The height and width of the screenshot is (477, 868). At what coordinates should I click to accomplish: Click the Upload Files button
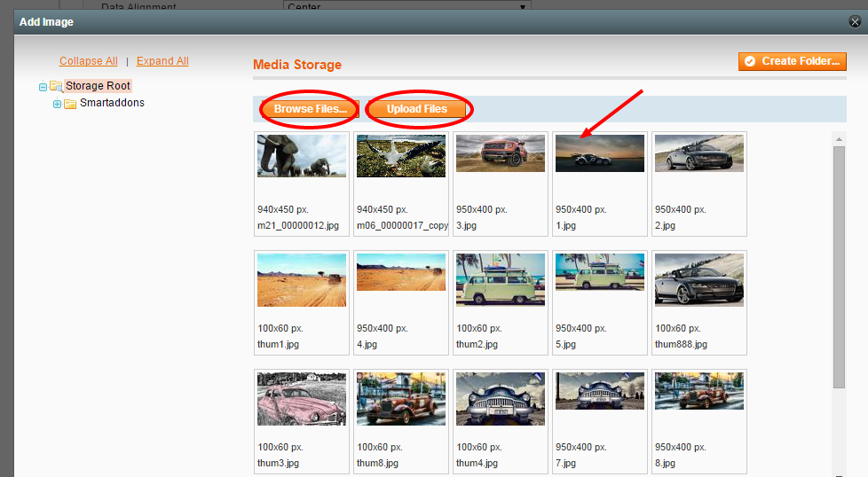tap(417, 109)
